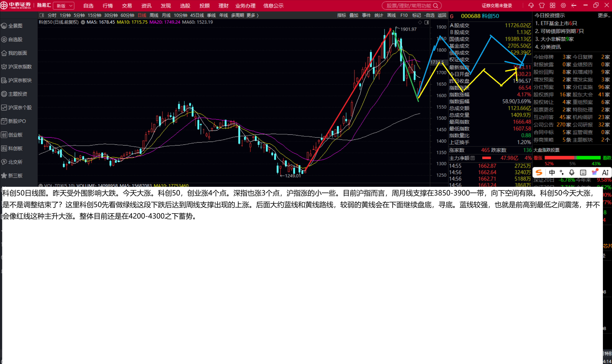Click the input method AI icon
This screenshot has width=612, height=364.
(605, 172)
